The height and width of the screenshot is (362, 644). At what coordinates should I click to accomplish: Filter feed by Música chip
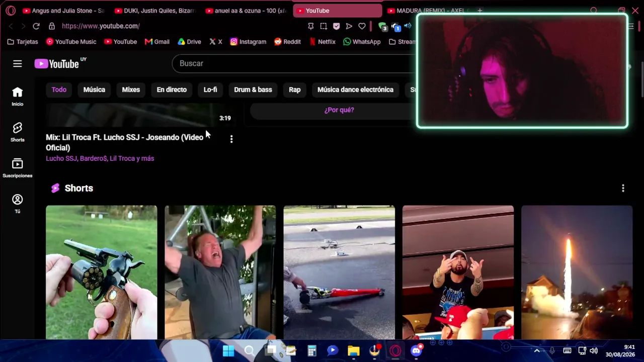pos(94,89)
